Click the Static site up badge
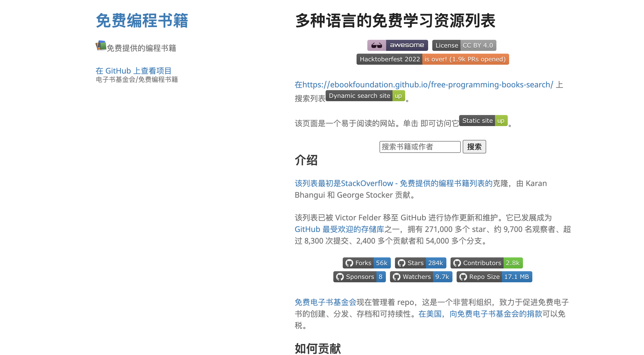Viewport: 644px width, 355px height. click(483, 121)
